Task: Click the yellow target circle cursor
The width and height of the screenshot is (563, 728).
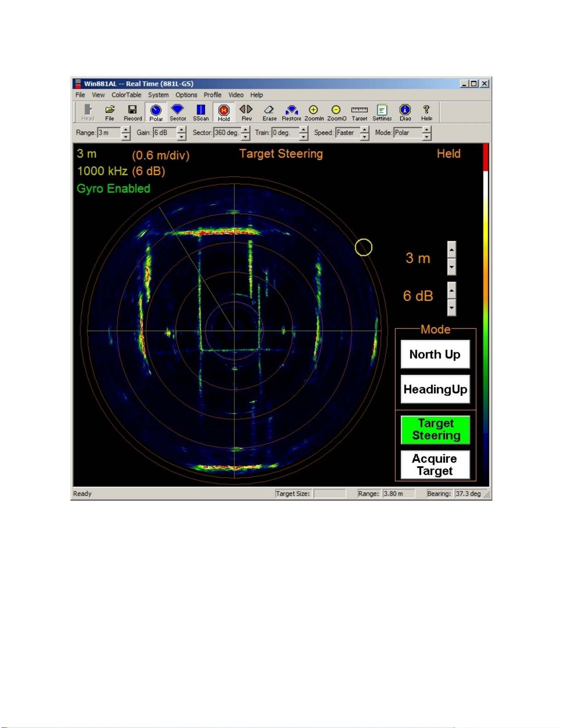Action: (x=364, y=248)
